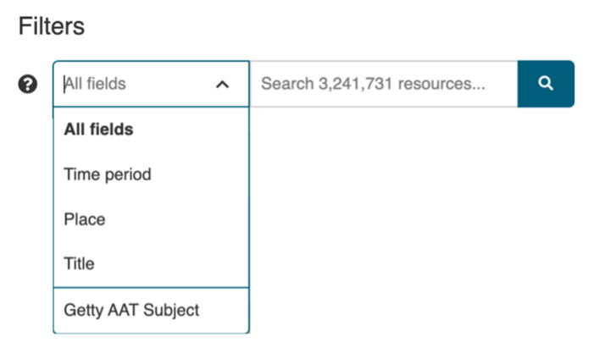
Task: Click the field selector placeholder text
Action: click(x=95, y=84)
